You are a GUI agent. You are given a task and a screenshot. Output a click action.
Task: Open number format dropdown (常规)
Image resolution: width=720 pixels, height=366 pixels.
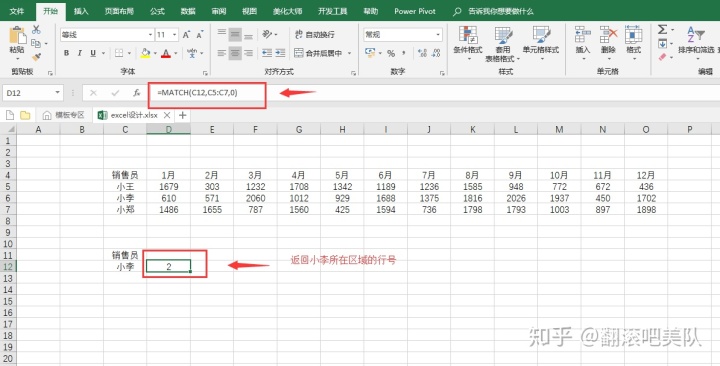(x=438, y=35)
